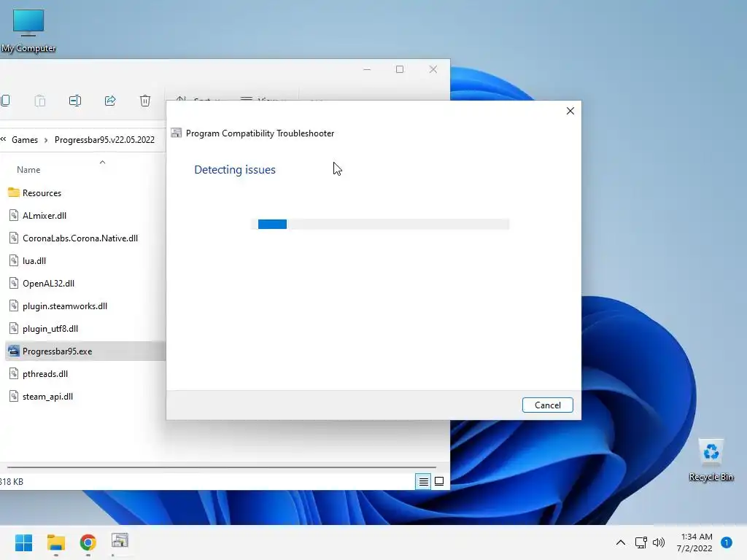
Task: Select CoronaLabs.Corona.Native.dll file
Action: tap(80, 238)
